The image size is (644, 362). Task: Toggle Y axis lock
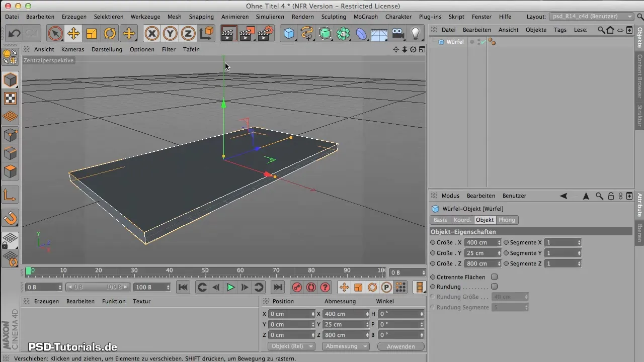pos(170,34)
